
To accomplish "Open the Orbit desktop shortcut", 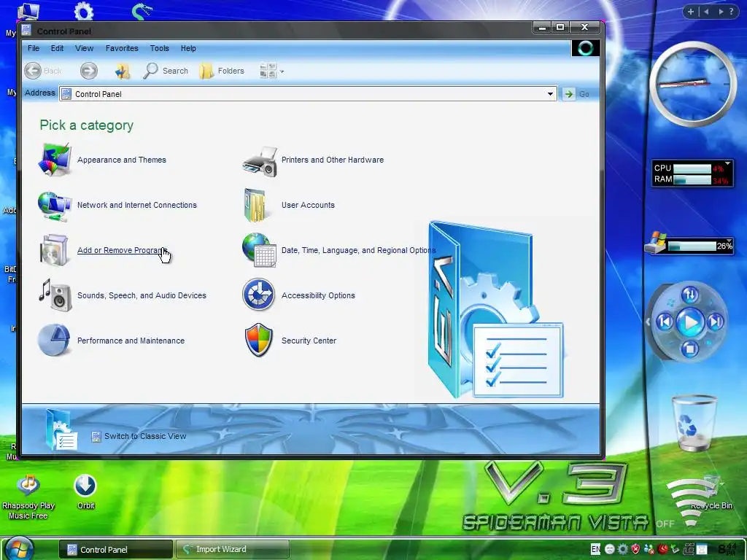I will tap(86, 492).
